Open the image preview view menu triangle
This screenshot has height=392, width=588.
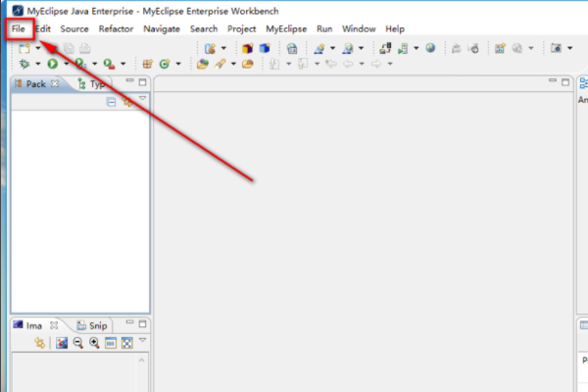pyautogui.click(x=142, y=340)
